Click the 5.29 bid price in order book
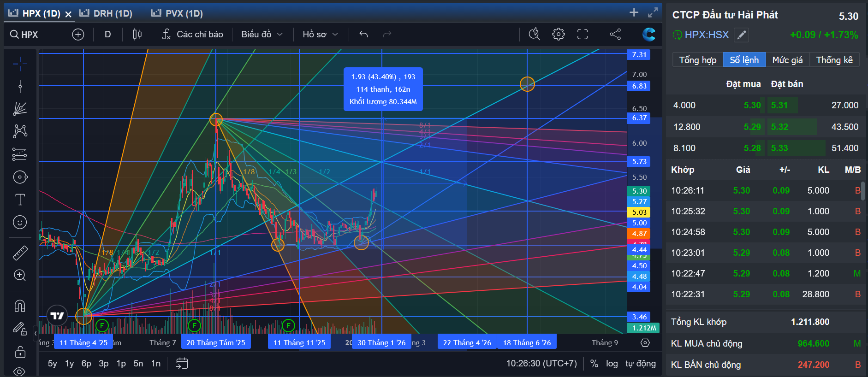Screen dimensions: 868x377 pyautogui.click(x=752, y=127)
